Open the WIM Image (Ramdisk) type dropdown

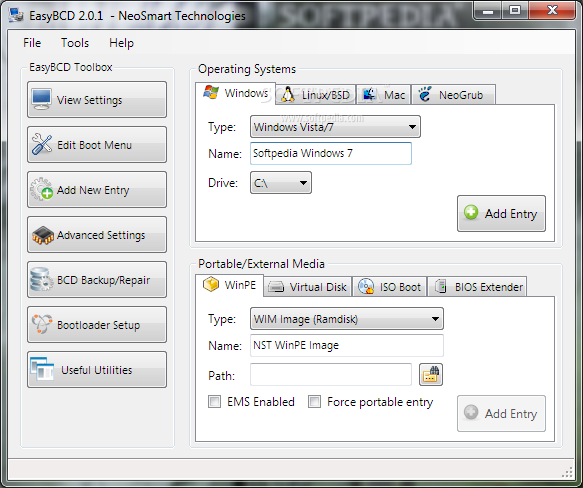coord(347,319)
